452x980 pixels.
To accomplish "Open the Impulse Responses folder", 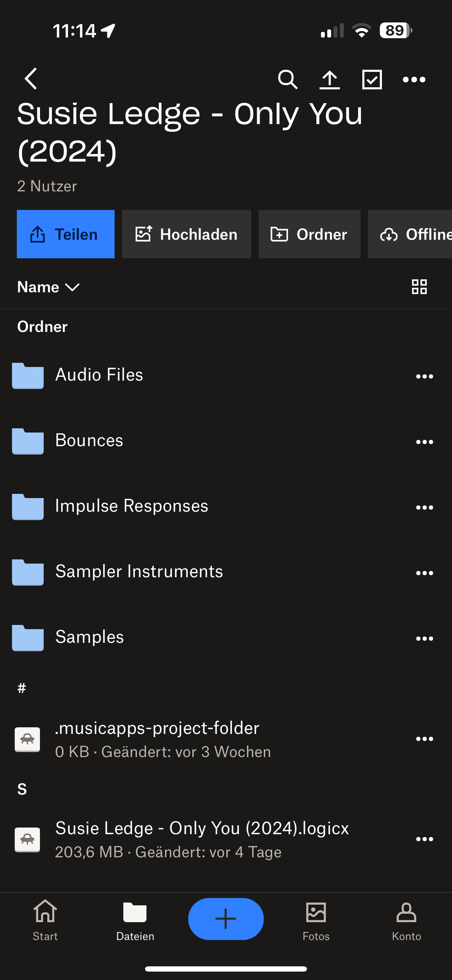I will [x=132, y=506].
